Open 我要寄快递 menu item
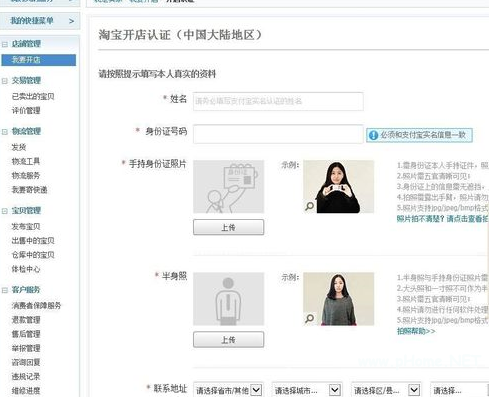Viewport: 499px width, 397px height. 29,190
